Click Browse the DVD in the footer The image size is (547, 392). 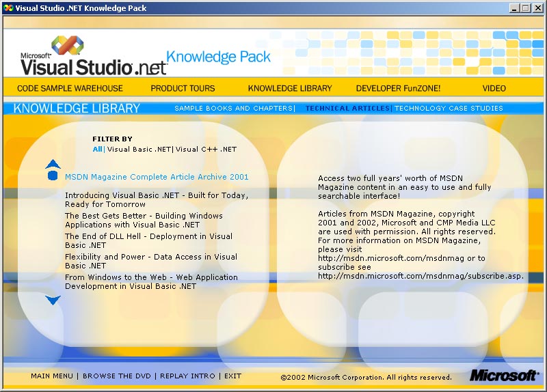coord(117,376)
